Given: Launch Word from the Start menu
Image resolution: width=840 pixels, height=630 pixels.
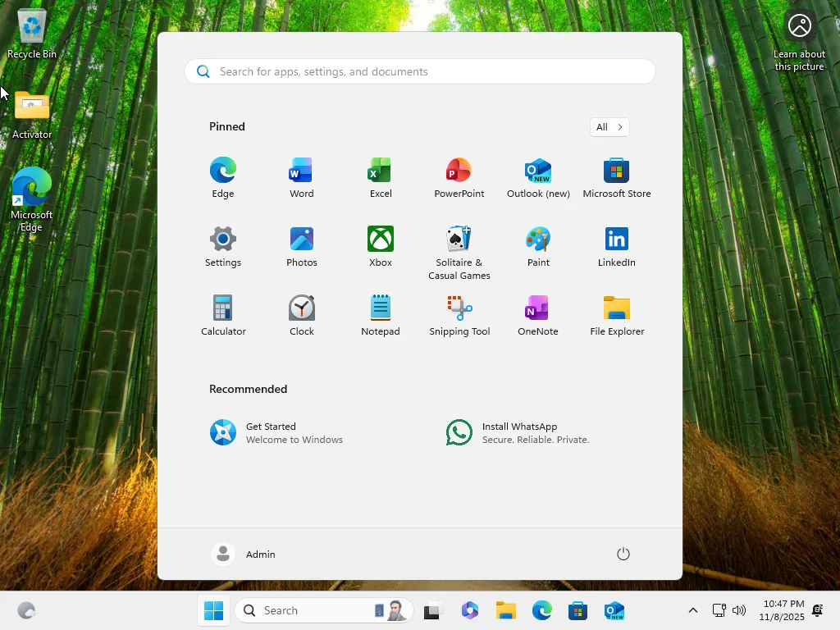Looking at the screenshot, I should [302, 177].
